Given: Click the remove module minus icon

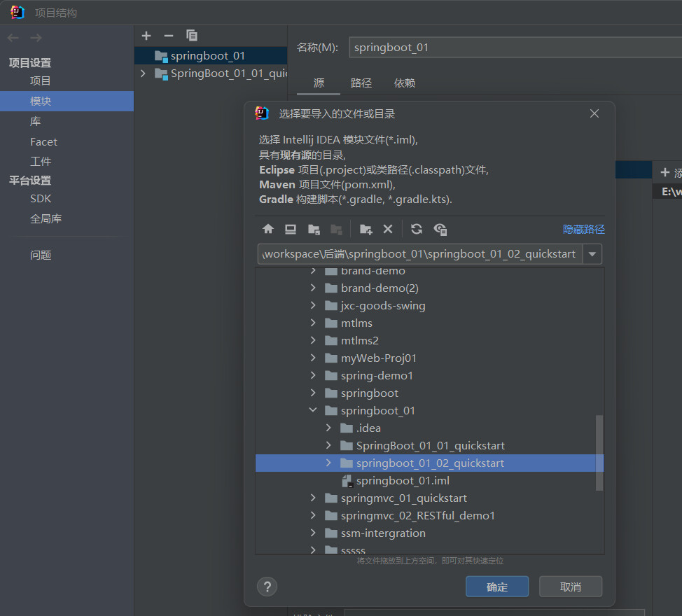Looking at the screenshot, I should pos(169,36).
